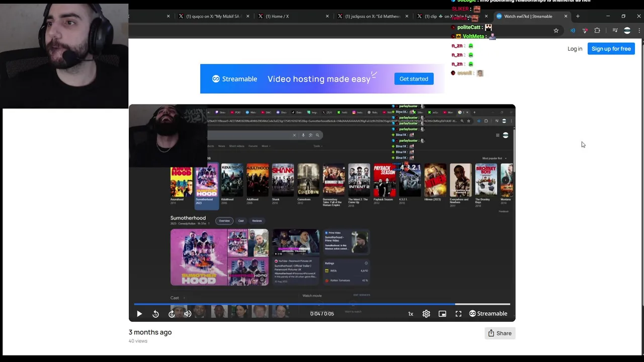Screen dimensions: 644x362
Task: Mute the video with the volume icon
Action: pos(188,314)
